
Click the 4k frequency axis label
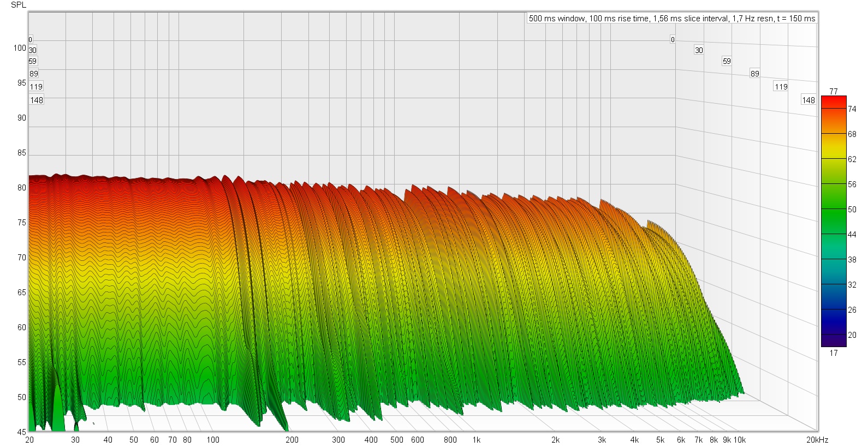pyautogui.click(x=634, y=440)
